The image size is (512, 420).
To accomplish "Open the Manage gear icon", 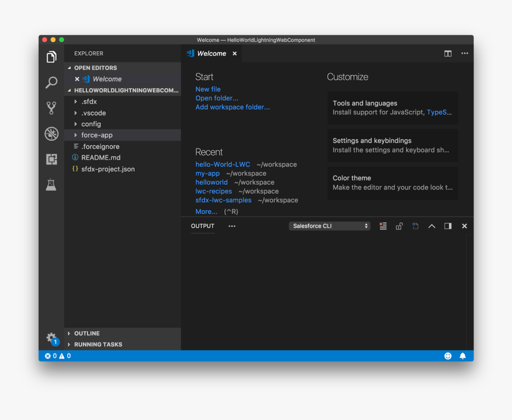I will [51, 338].
